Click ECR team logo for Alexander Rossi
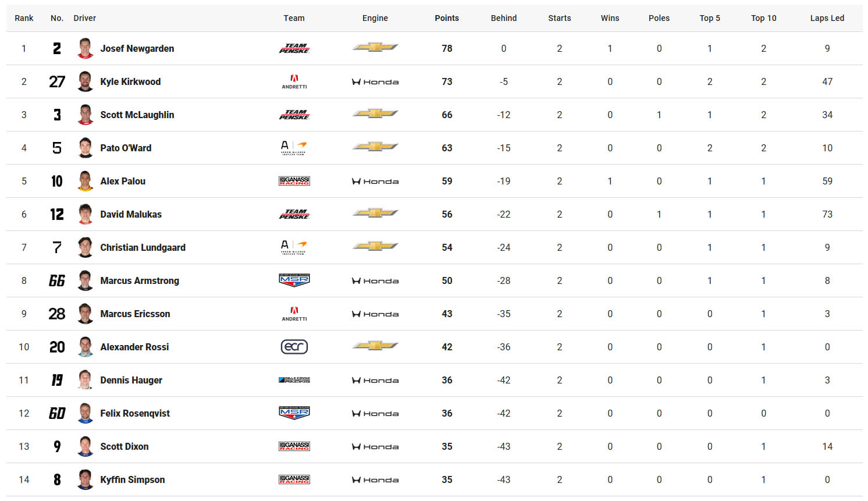868x501 pixels. 294,347
